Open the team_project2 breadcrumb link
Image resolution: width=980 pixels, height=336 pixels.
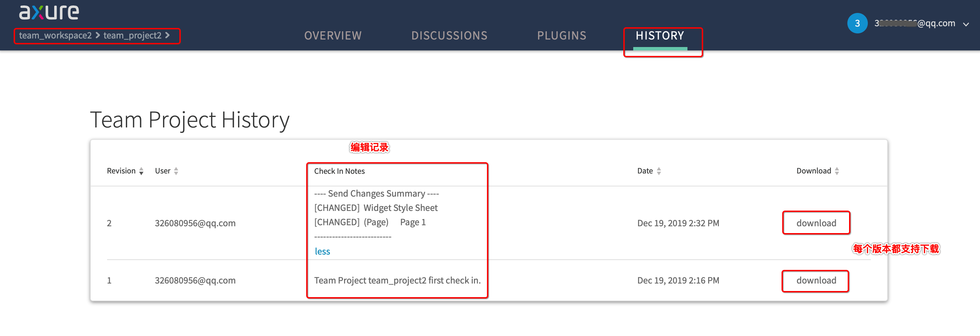(x=132, y=36)
